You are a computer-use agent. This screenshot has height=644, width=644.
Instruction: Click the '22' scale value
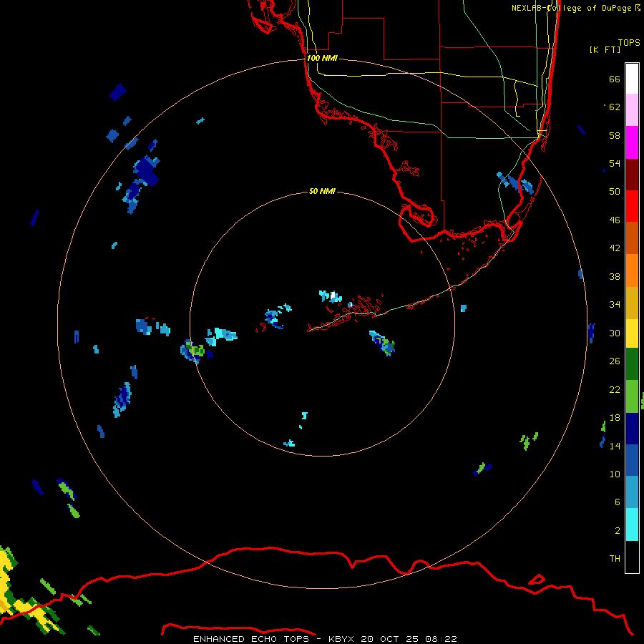[x=615, y=390]
